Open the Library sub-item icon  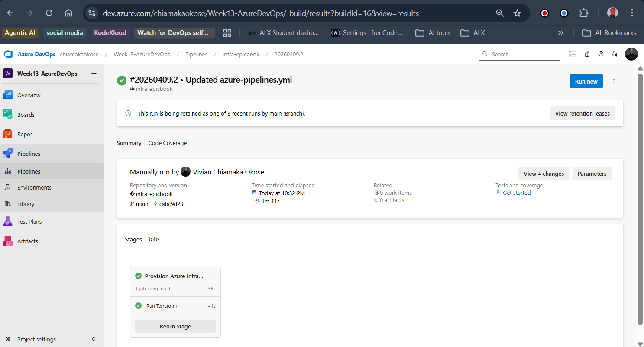[8, 204]
